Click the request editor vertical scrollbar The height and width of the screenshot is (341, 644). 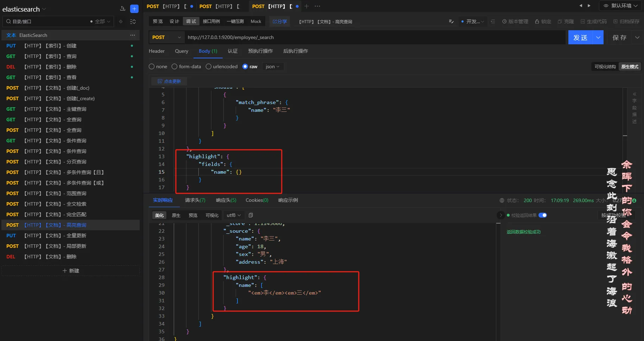pyautogui.click(x=625, y=112)
